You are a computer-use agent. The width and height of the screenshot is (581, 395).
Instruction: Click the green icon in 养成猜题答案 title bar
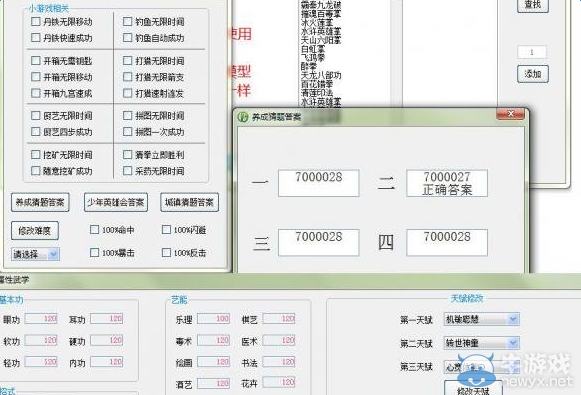242,117
